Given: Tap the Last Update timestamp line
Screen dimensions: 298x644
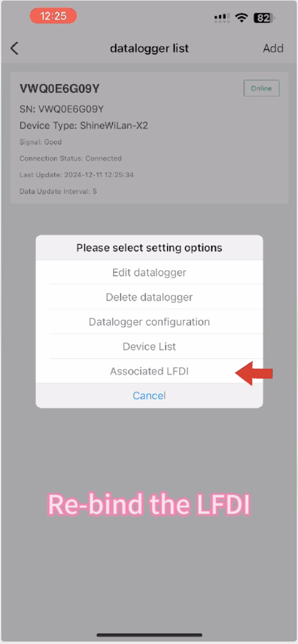Looking at the screenshot, I should [x=77, y=175].
